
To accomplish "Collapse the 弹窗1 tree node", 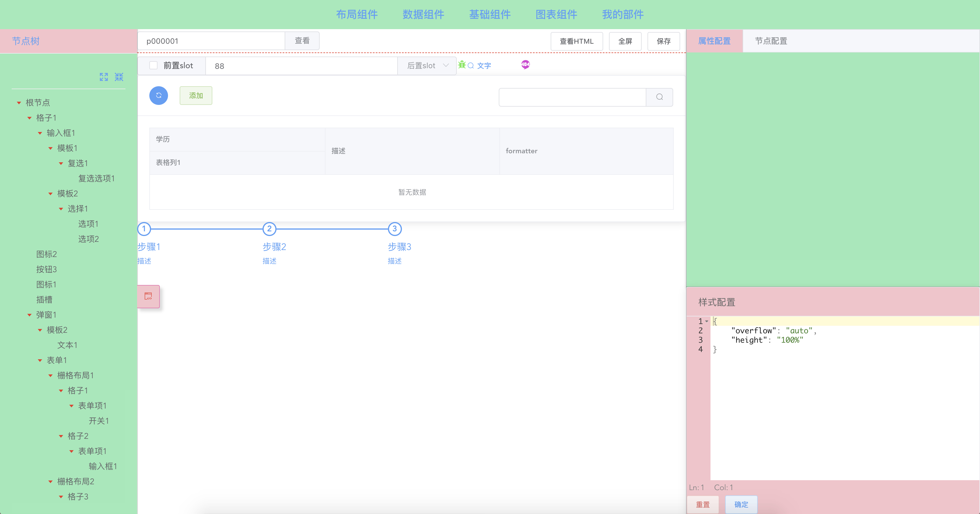I will pos(30,315).
